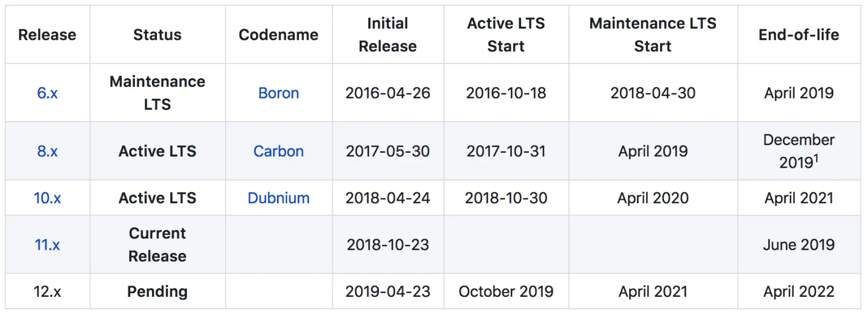The image size is (868, 314).
Task: Click the Boron codename link
Action: 278,93
